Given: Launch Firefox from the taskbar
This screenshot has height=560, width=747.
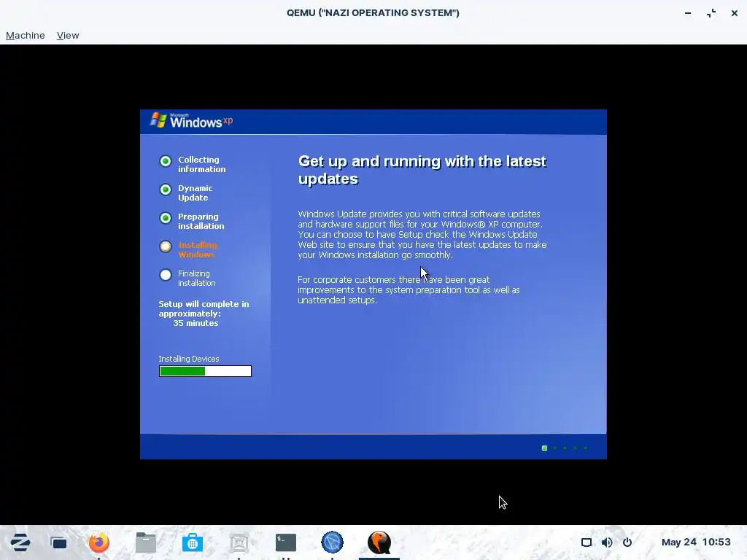Looking at the screenshot, I should coord(99,542).
